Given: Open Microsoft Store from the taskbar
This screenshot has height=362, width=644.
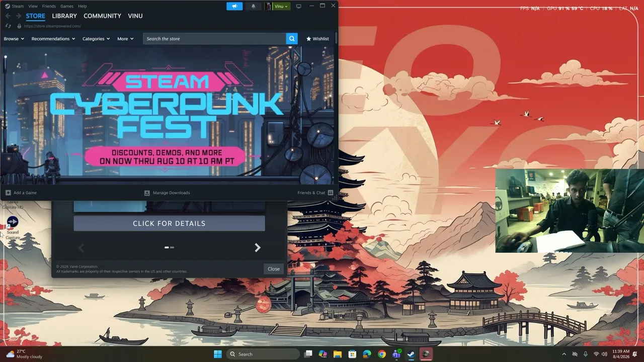Looking at the screenshot, I should (352, 354).
